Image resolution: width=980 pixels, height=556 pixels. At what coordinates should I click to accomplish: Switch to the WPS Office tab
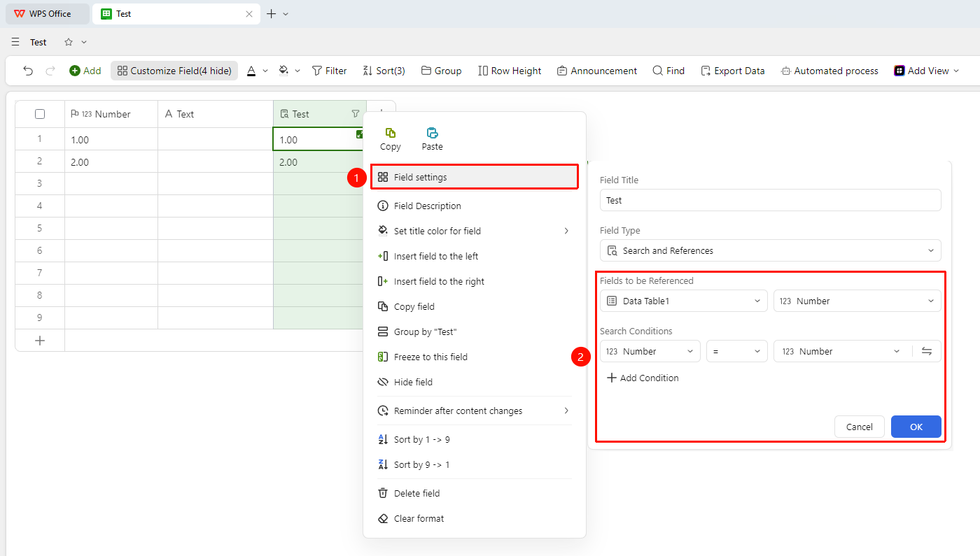point(48,14)
